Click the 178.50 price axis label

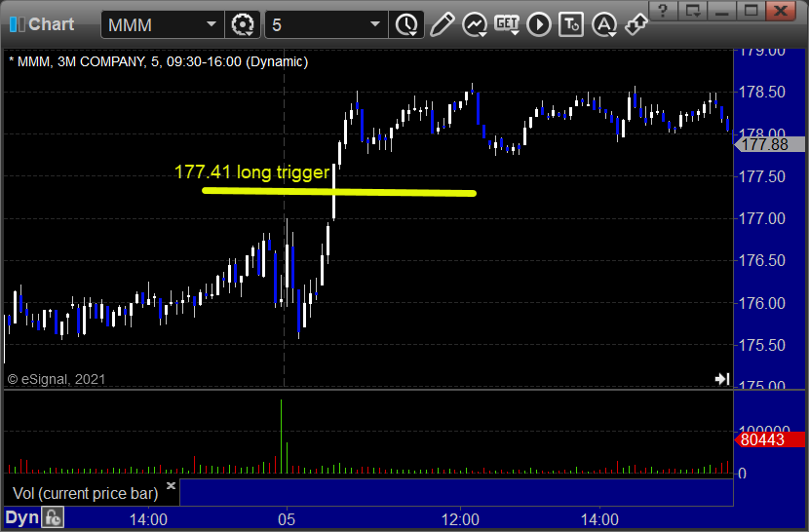[x=762, y=93]
